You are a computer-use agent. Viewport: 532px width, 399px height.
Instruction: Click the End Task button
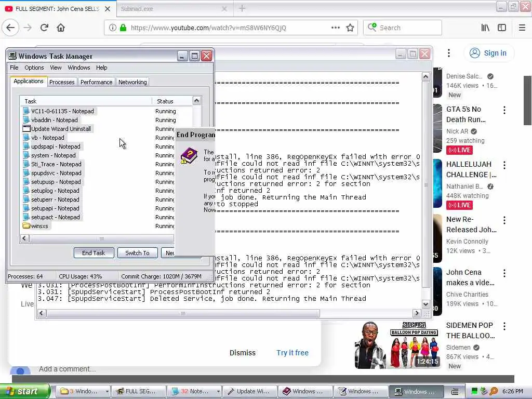point(94,253)
